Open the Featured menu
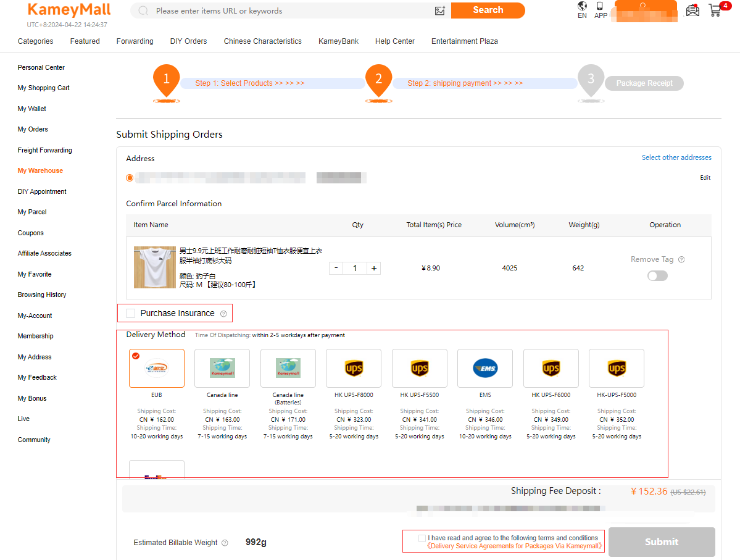 [x=85, y=41]
